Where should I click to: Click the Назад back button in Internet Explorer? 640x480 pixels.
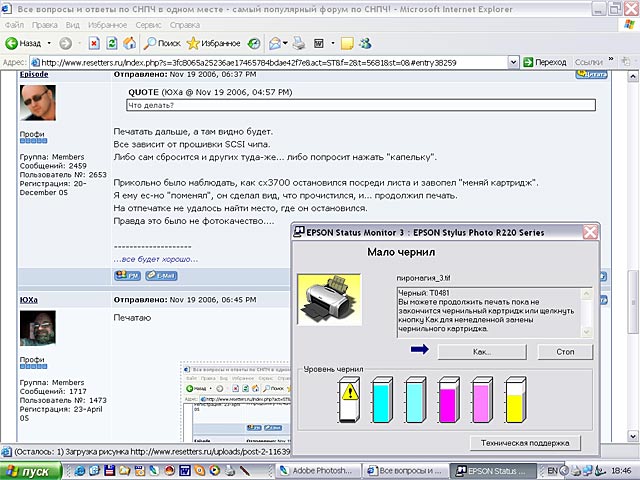(x=23, y=43)
